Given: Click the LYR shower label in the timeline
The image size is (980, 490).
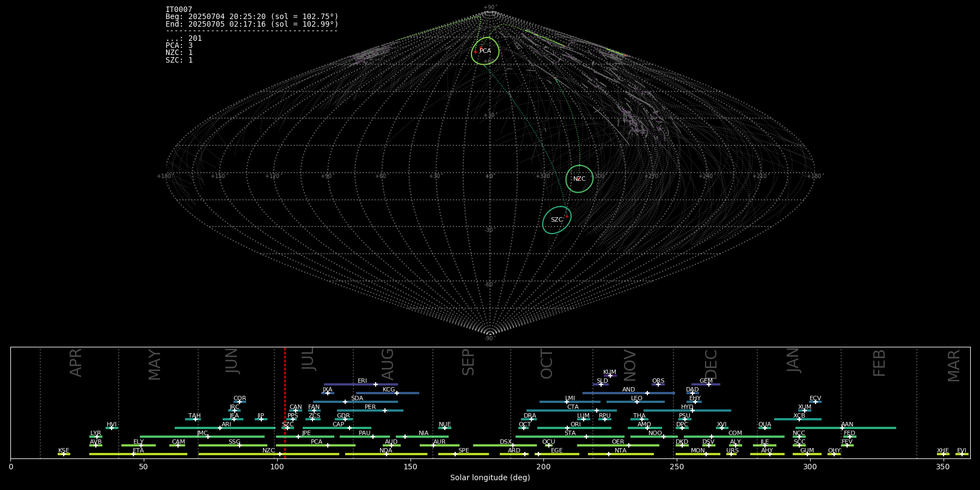Looking at the screenshot, I should tap(96, 433).
